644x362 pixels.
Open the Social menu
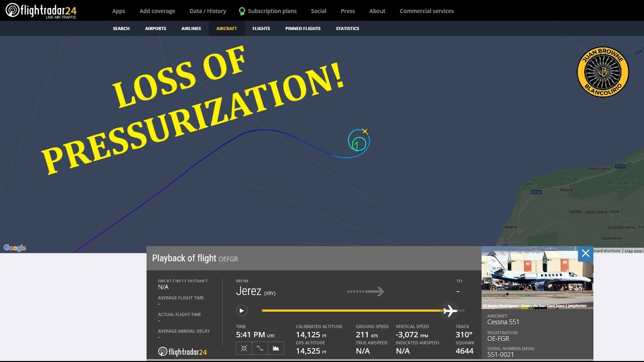coord(318,11)
